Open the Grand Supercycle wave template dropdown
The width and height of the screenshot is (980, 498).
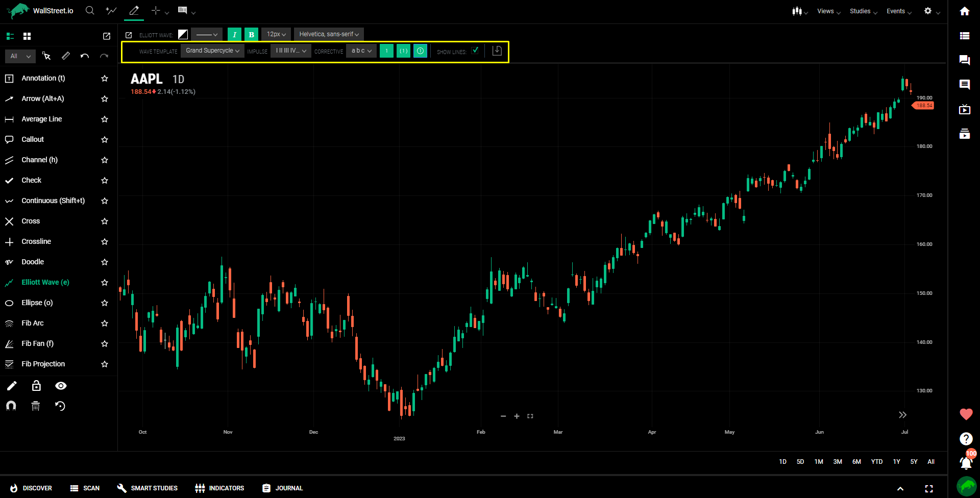pos(212,51)
